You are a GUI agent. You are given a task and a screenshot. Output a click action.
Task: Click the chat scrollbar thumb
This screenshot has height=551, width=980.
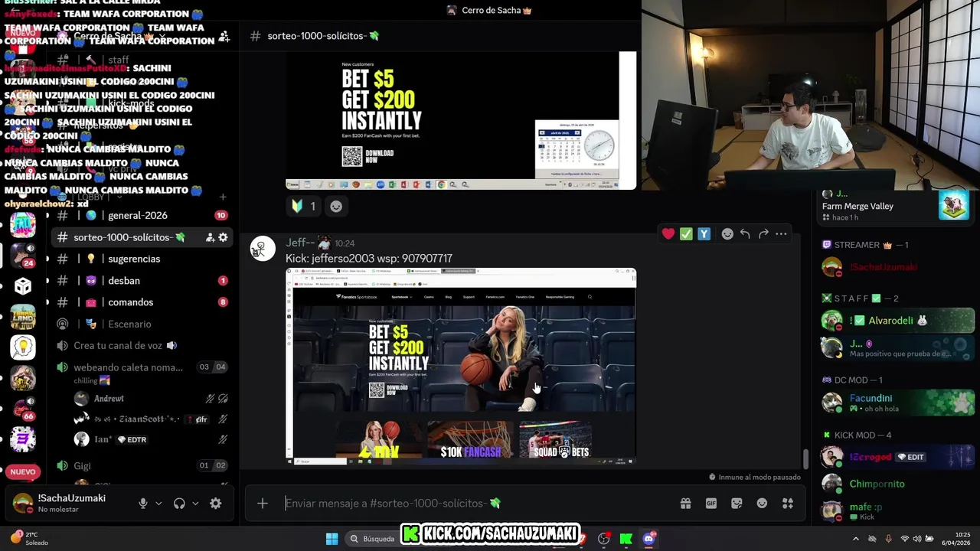coord(805,459)
